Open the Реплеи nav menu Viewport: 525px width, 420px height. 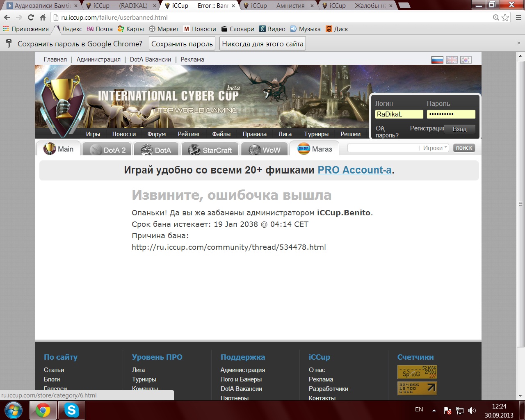tap(351, 134)
